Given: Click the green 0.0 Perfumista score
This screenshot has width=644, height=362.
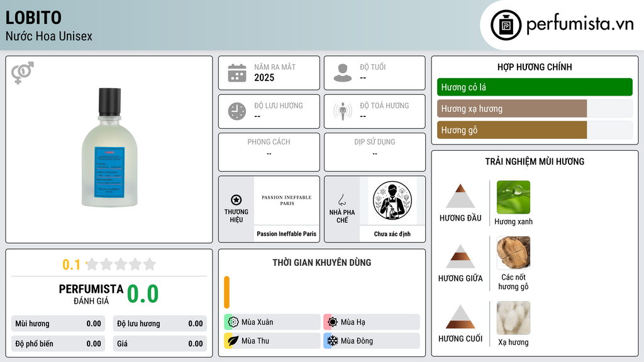Looking at the screenshot, I should click(x=143, y=294).
